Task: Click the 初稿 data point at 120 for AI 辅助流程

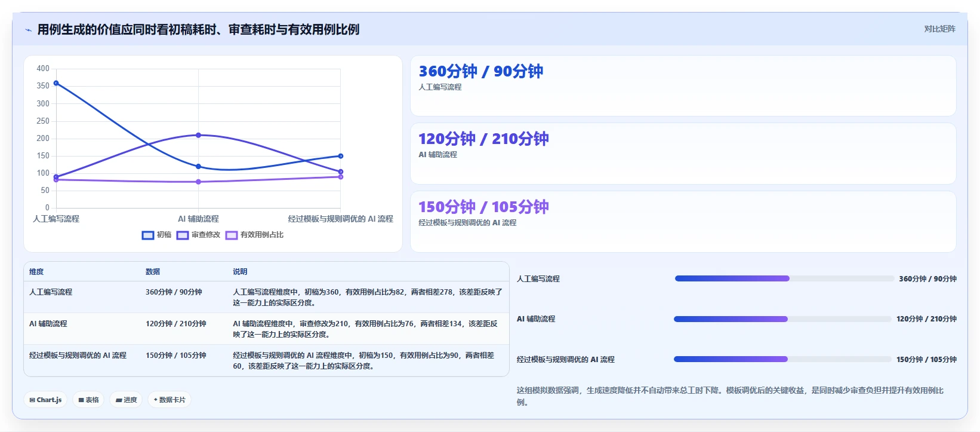Action: [198, 167]
